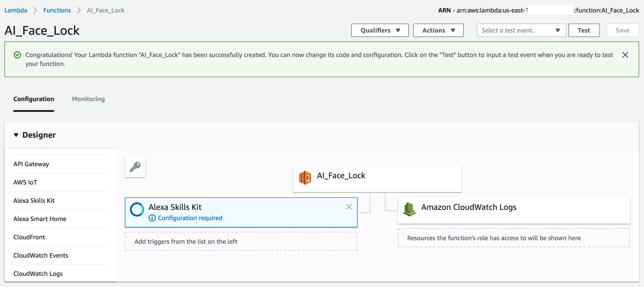Click the Save button
The image size is (644, 287).
[x=622, y=31]
